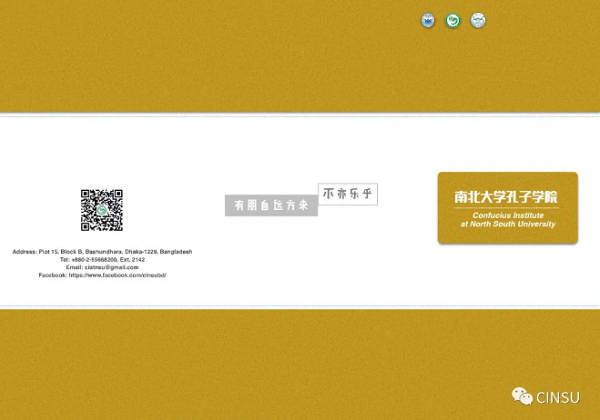
Task: Click the white-blue circular emblem at top right
Action: pyautogui.click(x=478, y=21)
